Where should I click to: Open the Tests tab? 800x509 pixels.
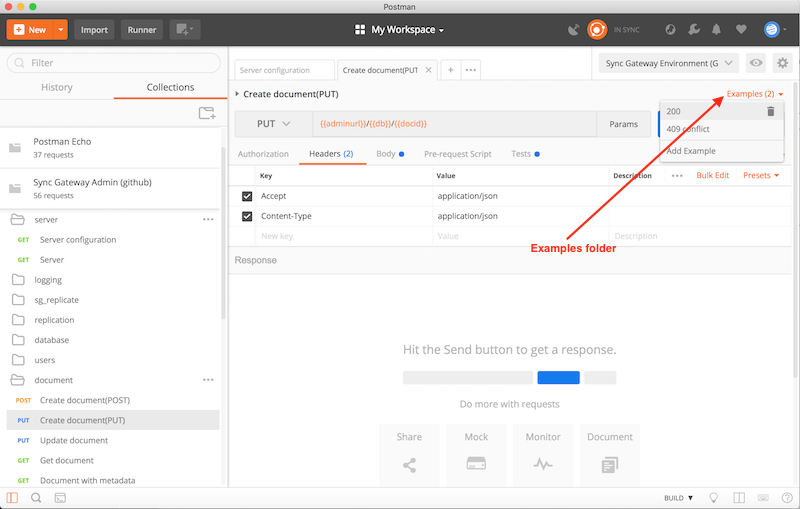point(525,154)
